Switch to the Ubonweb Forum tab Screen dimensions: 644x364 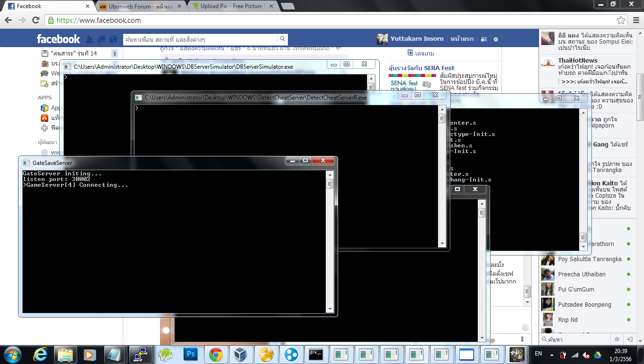[141, 6]
